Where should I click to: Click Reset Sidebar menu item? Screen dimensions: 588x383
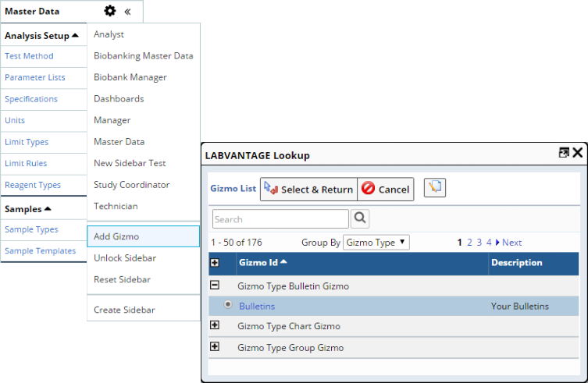[122, 279]
